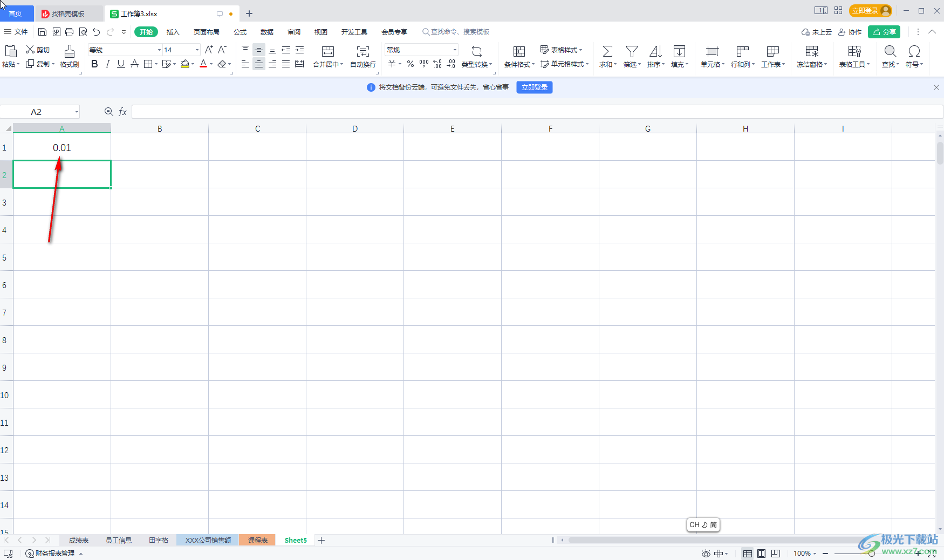Viewport: 944px width, 560px height.
Task: Click decrease decimal places icon
Action: [x=451, y=64]
